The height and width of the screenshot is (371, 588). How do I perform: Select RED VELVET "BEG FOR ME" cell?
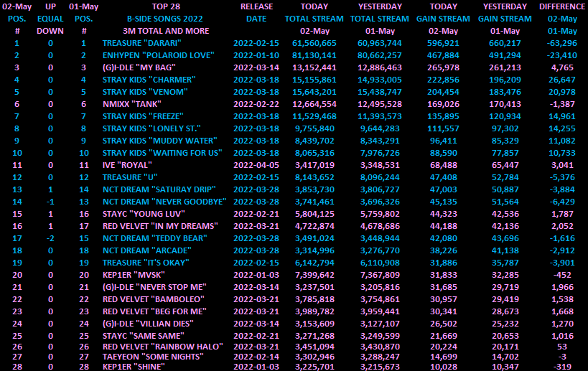click(155, 311)
